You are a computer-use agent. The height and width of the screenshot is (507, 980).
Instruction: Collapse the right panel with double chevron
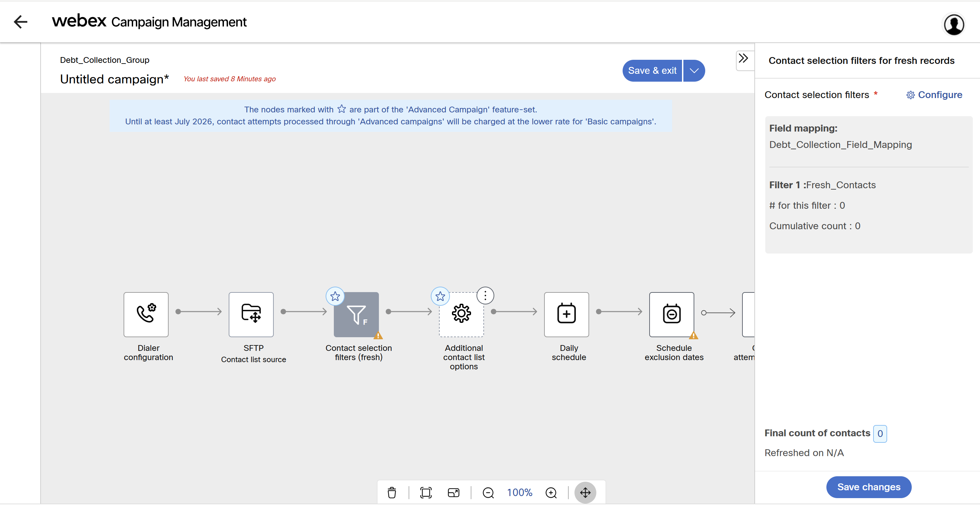(743, 59)
